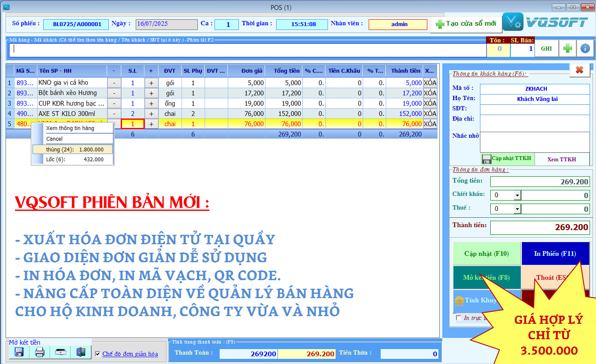Viewport: 596px width, 364px height.
Task: Click the red X icon above customer panel
Action: pyautogui.click(x=580, y=70)
